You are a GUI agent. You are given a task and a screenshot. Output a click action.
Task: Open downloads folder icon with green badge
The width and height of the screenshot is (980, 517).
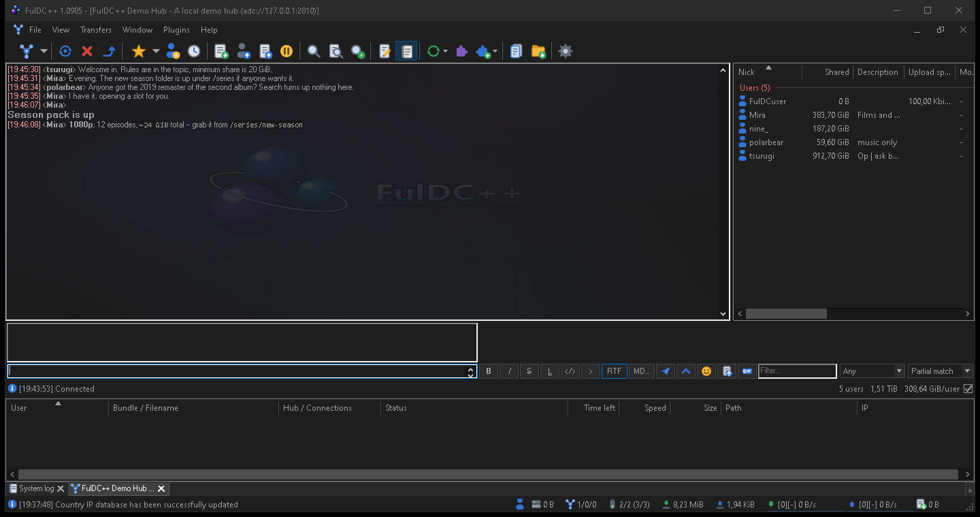point(538,51)
